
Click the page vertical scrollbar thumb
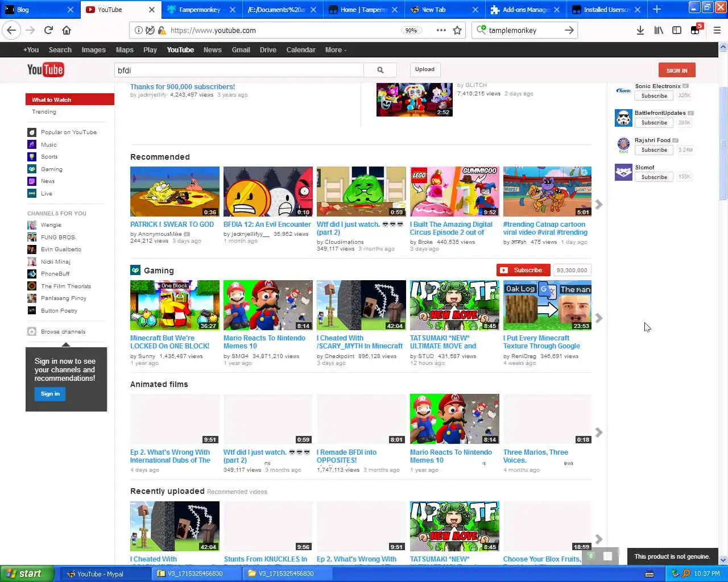coord(723,143)
